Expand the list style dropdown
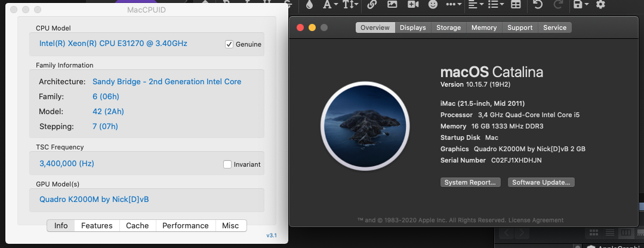 [496, 5]
